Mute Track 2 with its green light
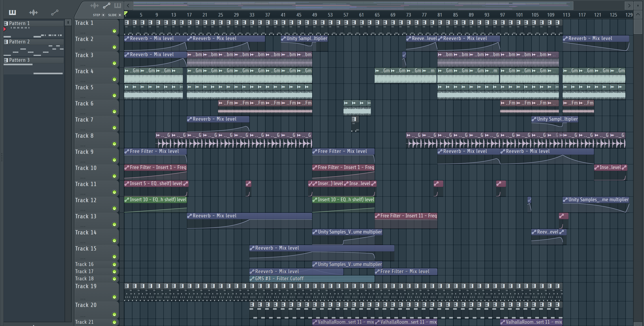Image resolution: width=644 pixels, height=326 pixels. 114,47
